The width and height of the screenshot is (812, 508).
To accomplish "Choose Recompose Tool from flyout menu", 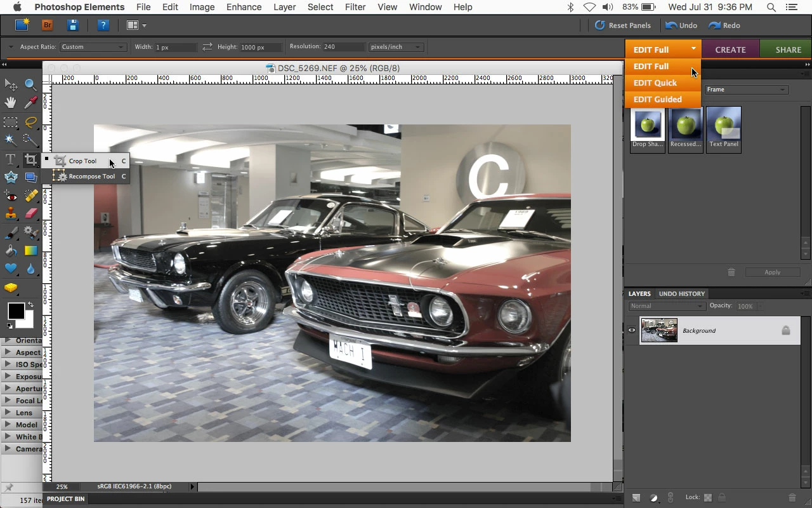I will (86, 177).
